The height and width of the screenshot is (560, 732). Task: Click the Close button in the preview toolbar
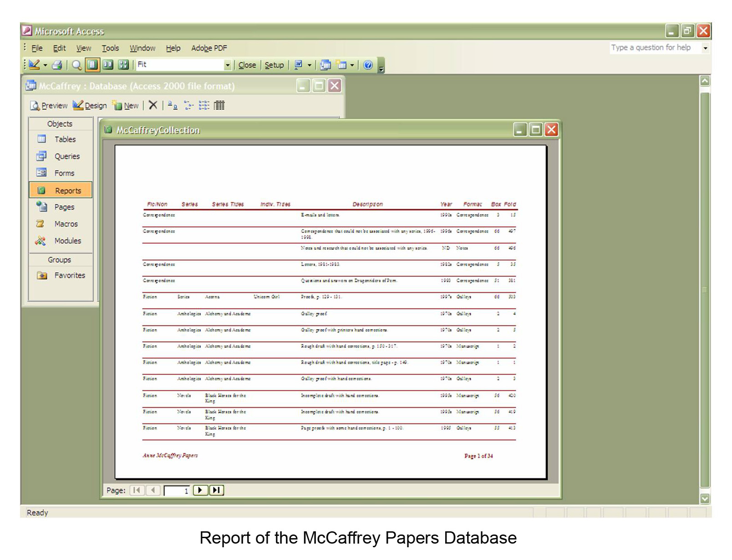click(247, 65)
